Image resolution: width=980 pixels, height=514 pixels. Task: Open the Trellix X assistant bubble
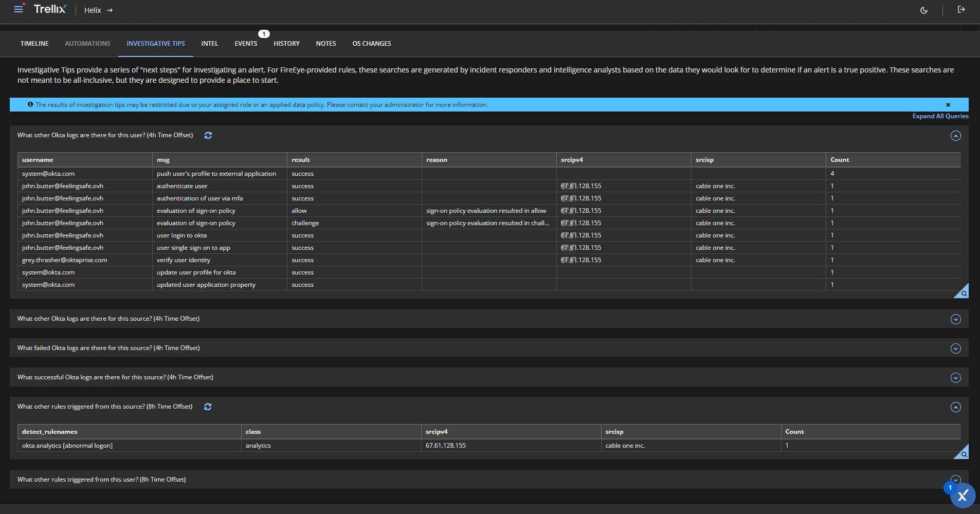[963, 495]
